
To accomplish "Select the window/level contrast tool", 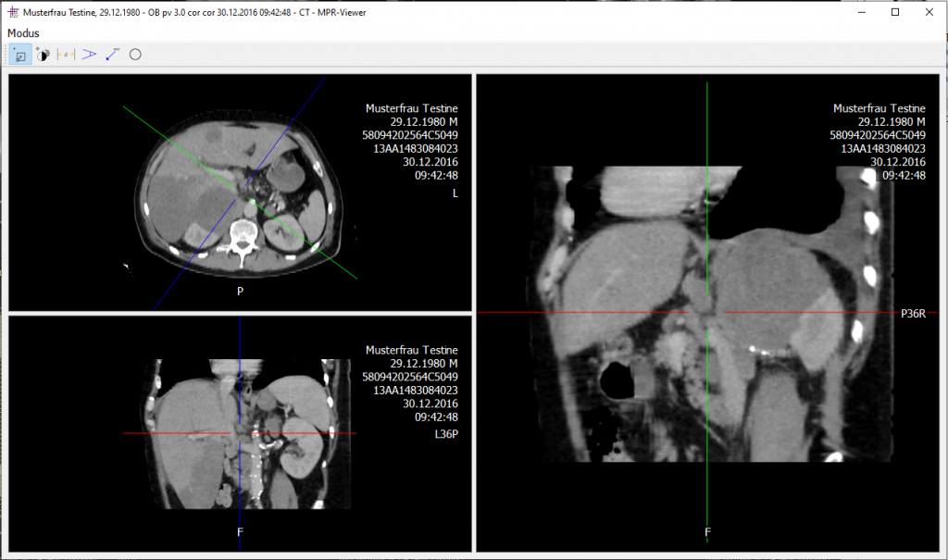I will coord(44,55).
